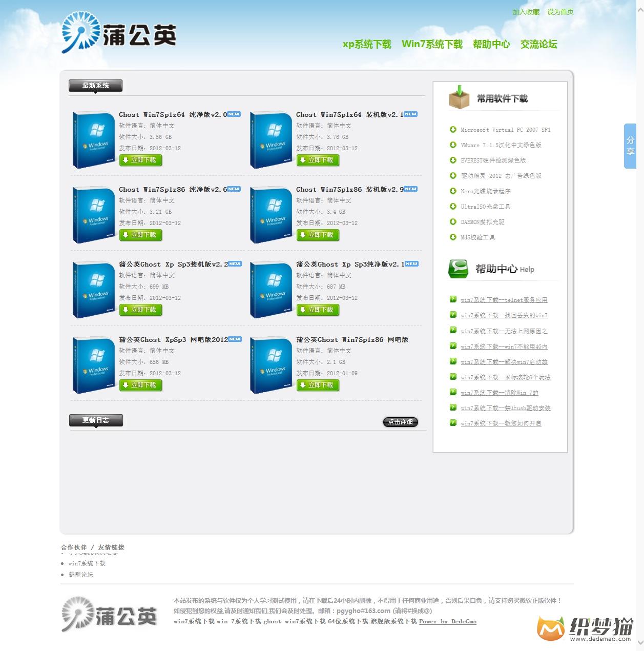This screenshot has width=644, height=651.
Task: Open title Ghost Win7Sp1x86 装机版v2.9
Action: coord(350,190)
